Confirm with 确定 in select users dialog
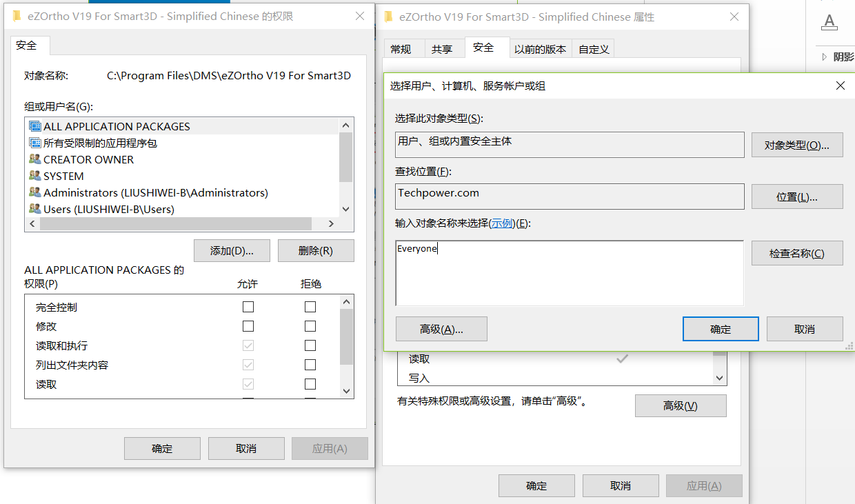Image resolution: width=855 pixels, height=504 pixels. click(x=721, y=329)
